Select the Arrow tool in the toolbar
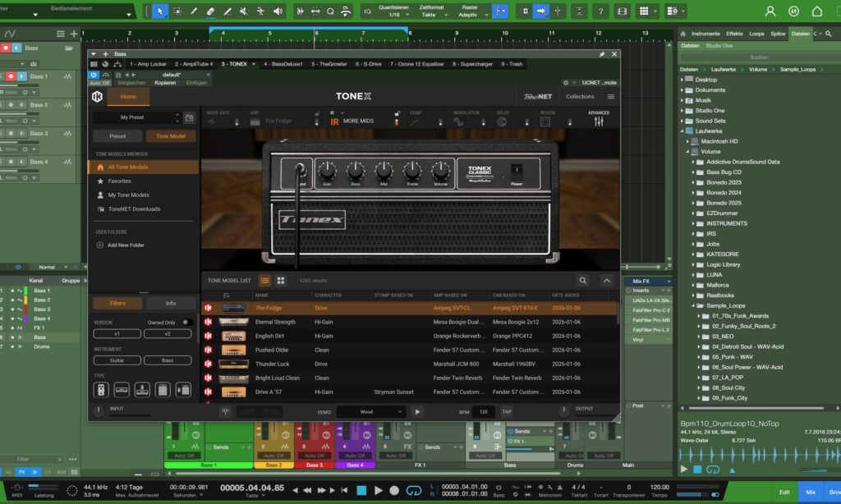 (x=159, y=11)
